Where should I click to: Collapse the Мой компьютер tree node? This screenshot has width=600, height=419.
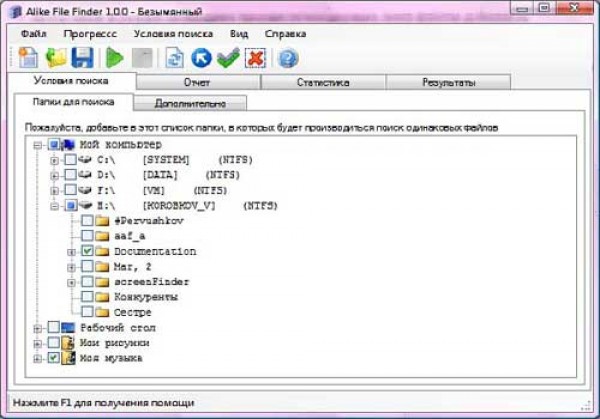click(x=38, y=145)
